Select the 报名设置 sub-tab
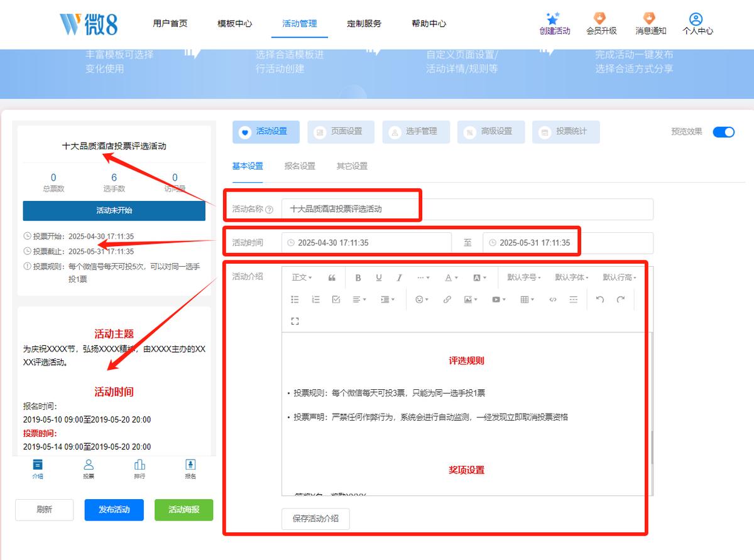The width and height of the screenshot is (754, 560). (x=300, y=166)
